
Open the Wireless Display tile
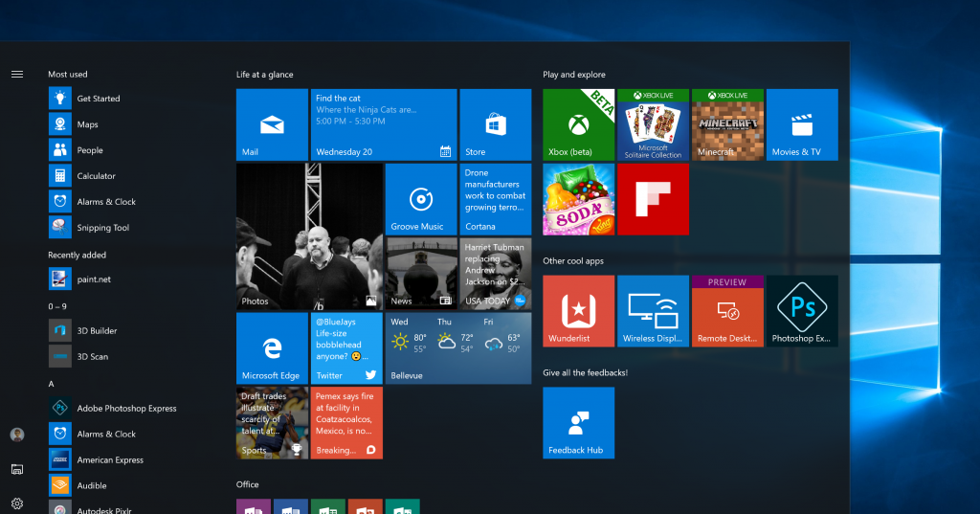653,311
